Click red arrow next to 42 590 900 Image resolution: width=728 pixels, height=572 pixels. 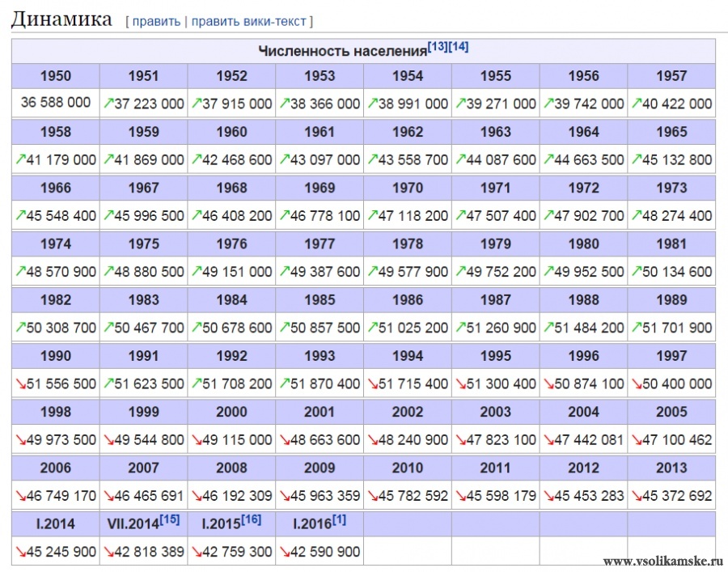(285, 552)
